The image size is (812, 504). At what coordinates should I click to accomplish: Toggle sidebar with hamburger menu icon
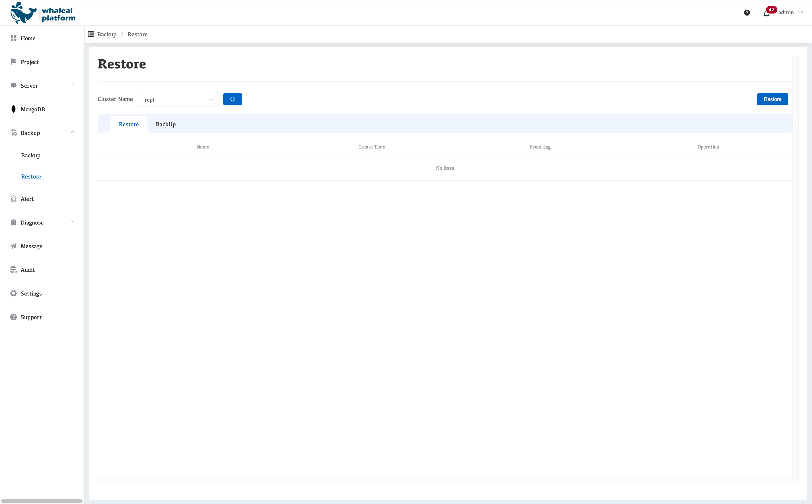(x=91, y=34)
